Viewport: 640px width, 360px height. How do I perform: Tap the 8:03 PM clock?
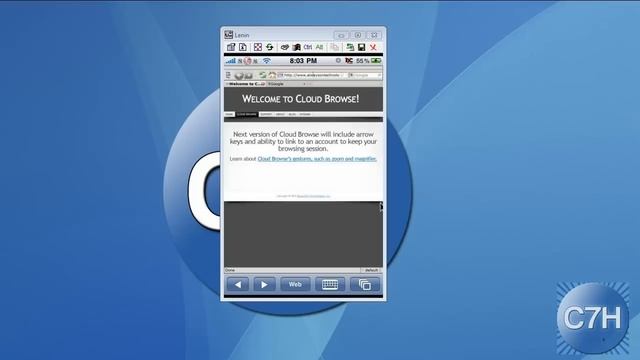[303, 61]
